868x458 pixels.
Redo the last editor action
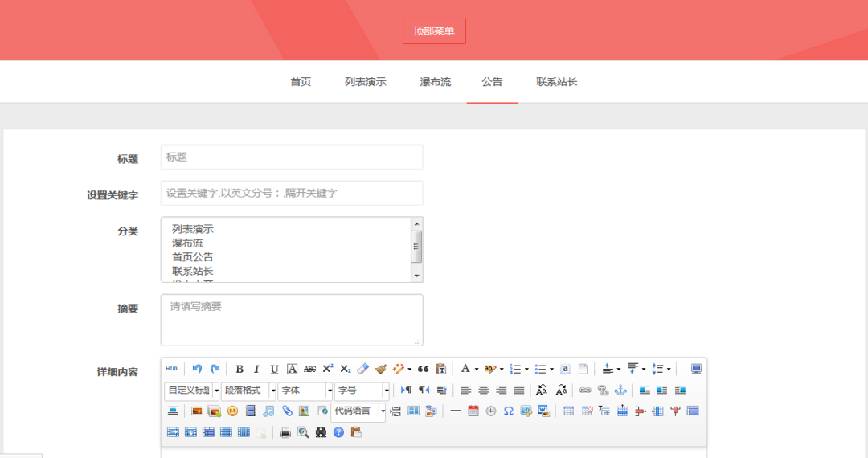[215, 369]
